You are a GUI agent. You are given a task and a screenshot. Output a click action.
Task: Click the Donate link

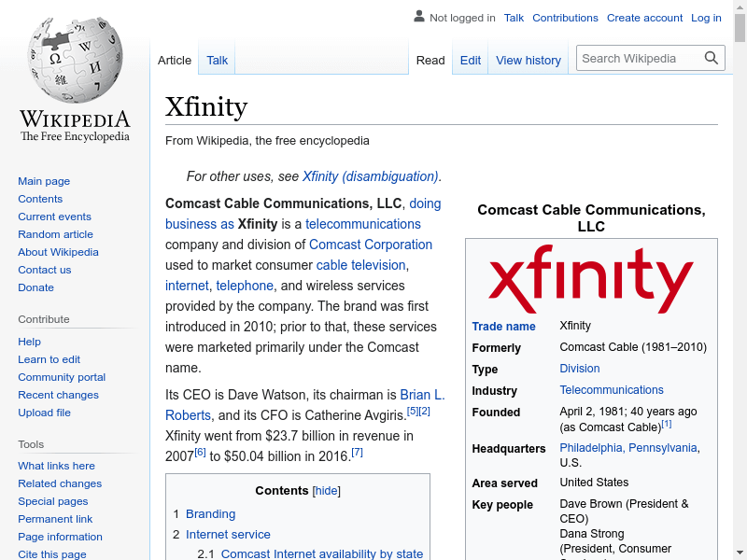[35, 287]
